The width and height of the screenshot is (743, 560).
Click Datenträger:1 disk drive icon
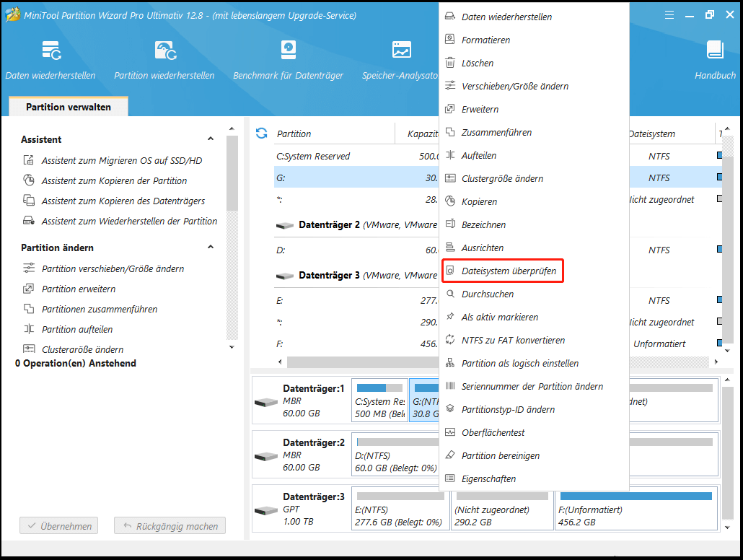(x=266, y=402)
